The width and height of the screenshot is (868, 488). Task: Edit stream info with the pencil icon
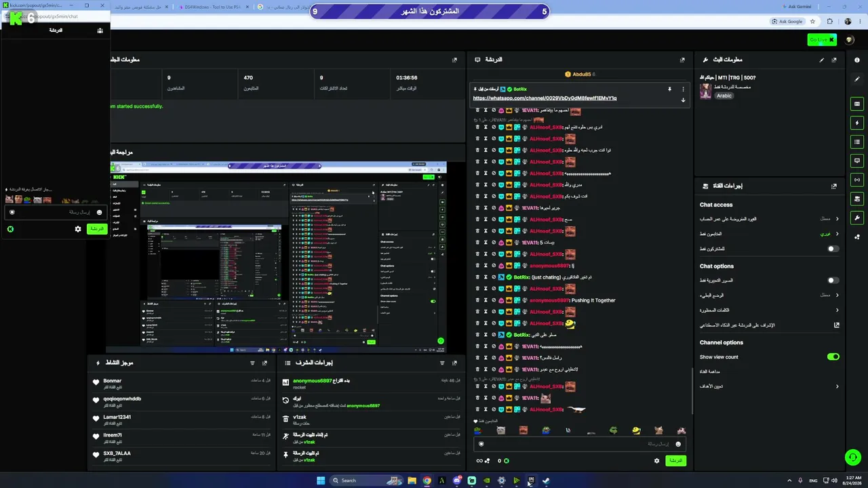821,60
